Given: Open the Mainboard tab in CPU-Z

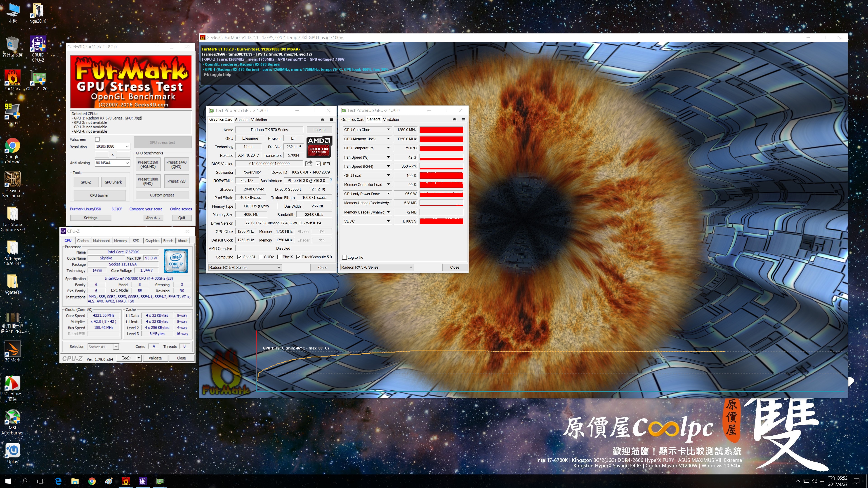Looking at the screenshot, I should (101, 241).
